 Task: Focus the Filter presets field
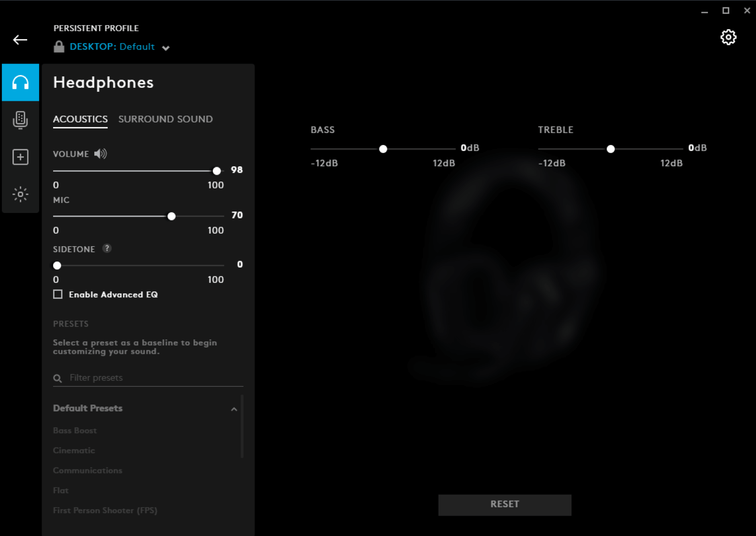(x=148, y=378)
